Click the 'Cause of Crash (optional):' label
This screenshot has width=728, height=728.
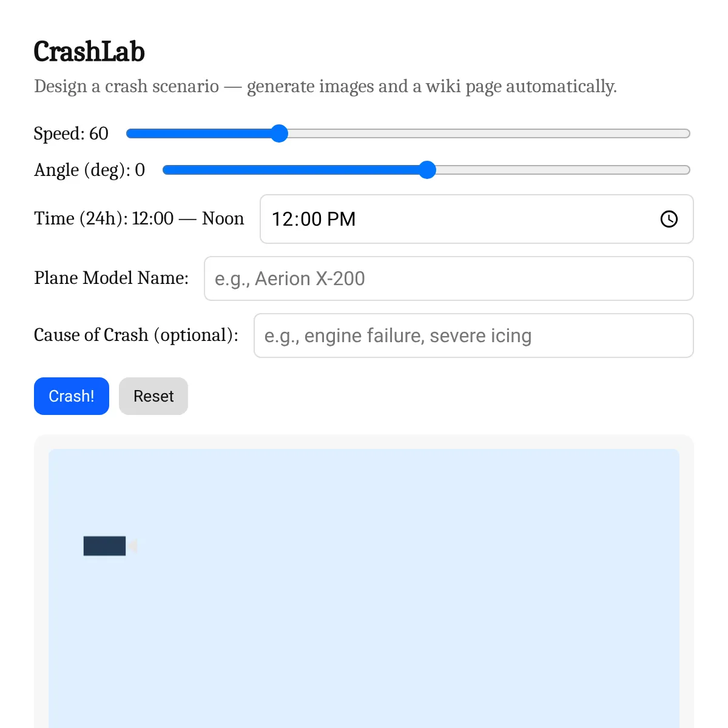(136, 335)
